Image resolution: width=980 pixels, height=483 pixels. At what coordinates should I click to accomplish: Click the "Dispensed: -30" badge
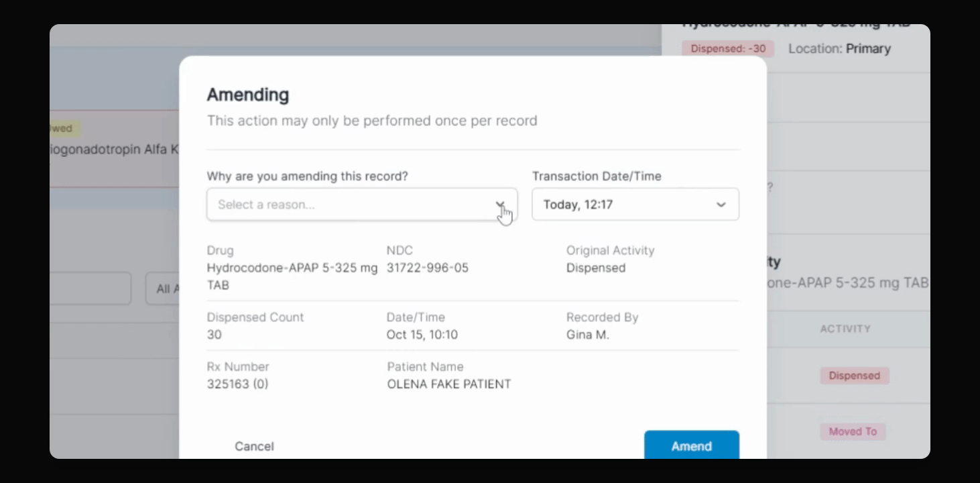[728, 48]
